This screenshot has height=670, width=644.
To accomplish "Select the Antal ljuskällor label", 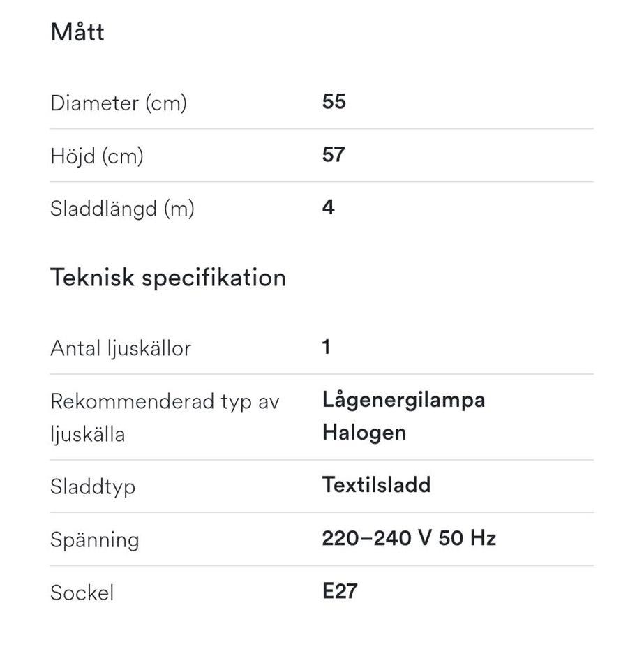I will click(121, 348).
